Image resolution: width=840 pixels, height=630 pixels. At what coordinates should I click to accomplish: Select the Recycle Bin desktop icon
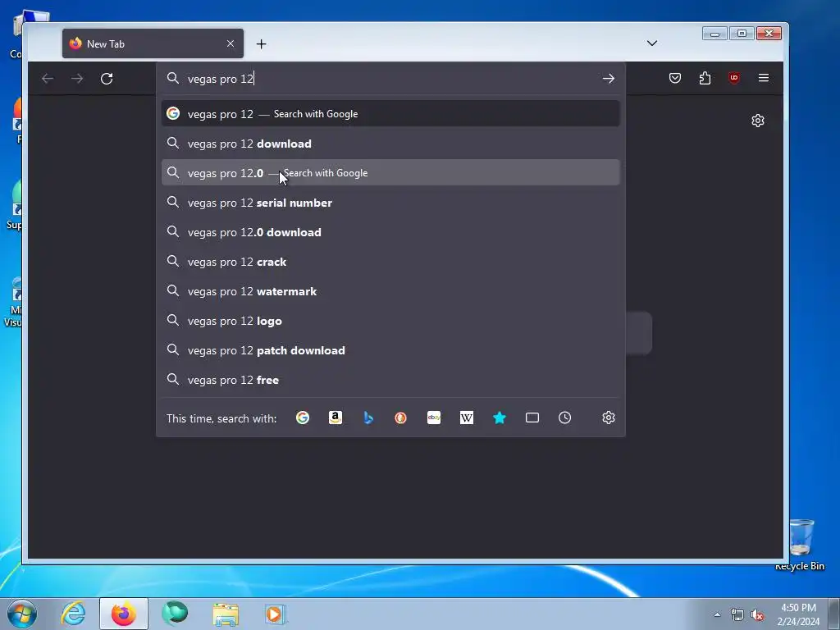[x=801, y=545]
